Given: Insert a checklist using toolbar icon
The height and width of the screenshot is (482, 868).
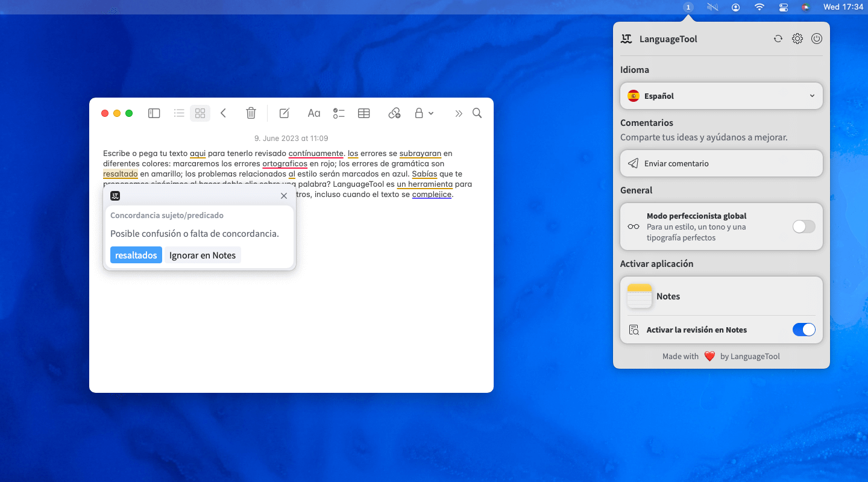Looking at the screenshot, I should tap(339, 113).
